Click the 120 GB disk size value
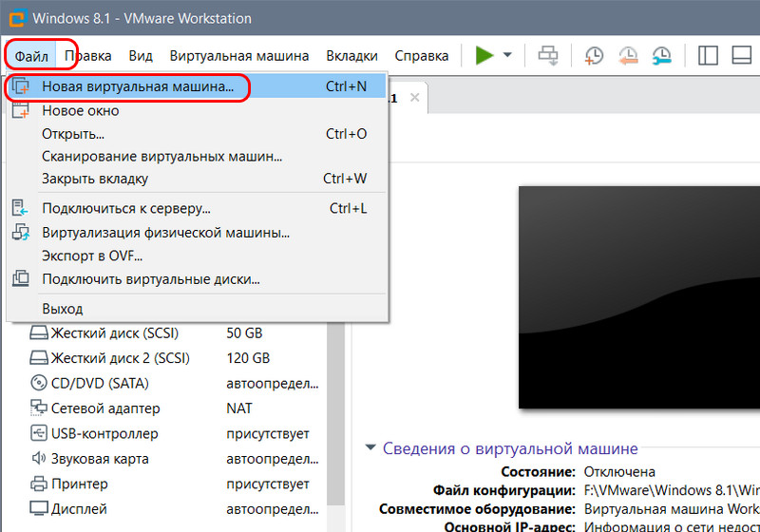The height and width of the screenshot is (532, 760). click(x=248, y=358)
